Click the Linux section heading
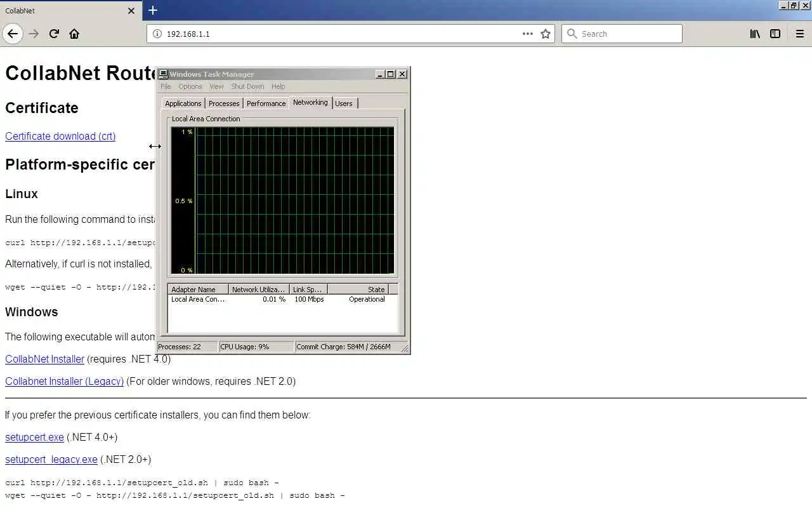Screen dimensions: 812x508 (22, 194)
